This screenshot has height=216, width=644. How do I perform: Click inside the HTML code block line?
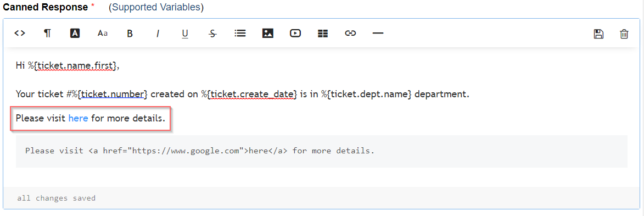(322, 151)
